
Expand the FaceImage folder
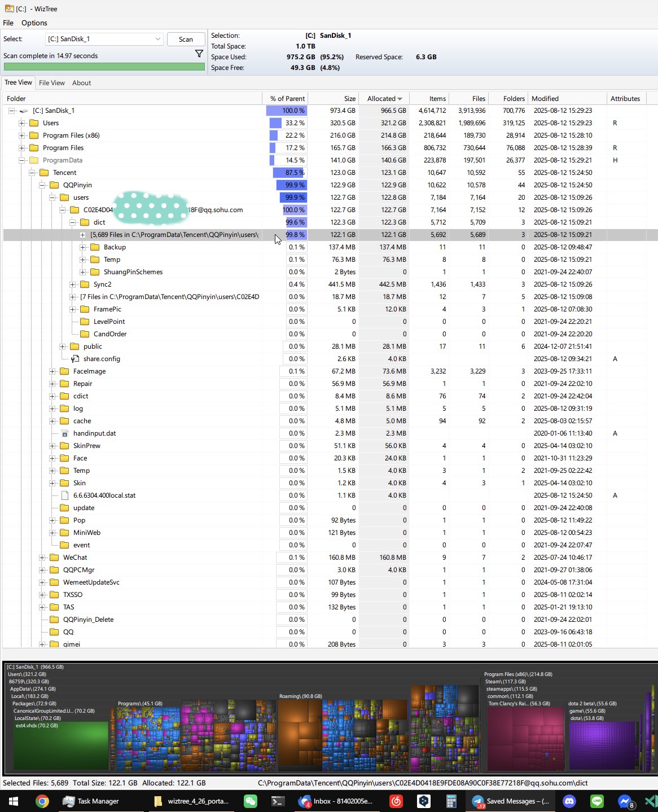click(x=52, y=371)
